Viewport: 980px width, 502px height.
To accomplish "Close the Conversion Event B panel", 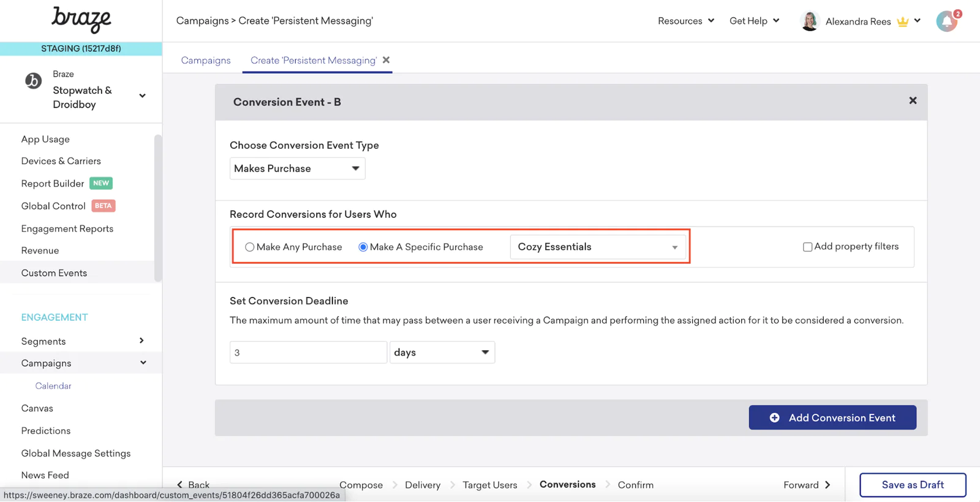I will pos(913,100).
